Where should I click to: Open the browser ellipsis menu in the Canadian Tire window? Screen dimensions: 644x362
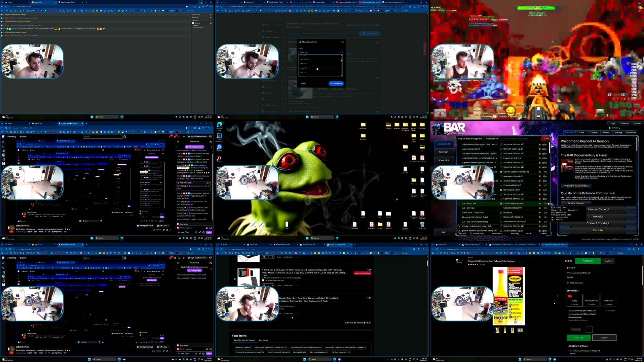pyautogui.click(x=642, y=249)
